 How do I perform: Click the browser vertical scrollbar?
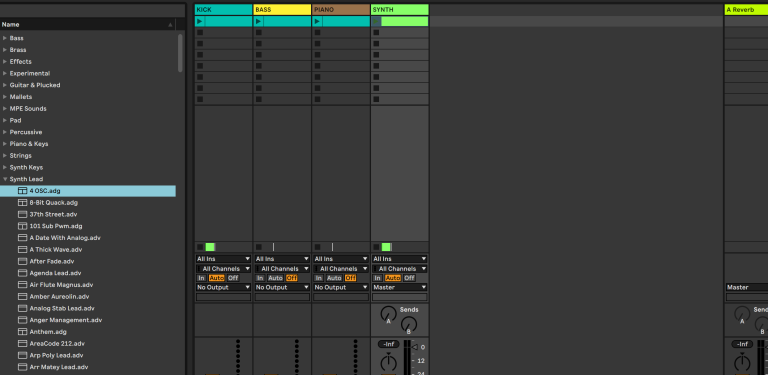pyautogui.click(x=180, y=53)
